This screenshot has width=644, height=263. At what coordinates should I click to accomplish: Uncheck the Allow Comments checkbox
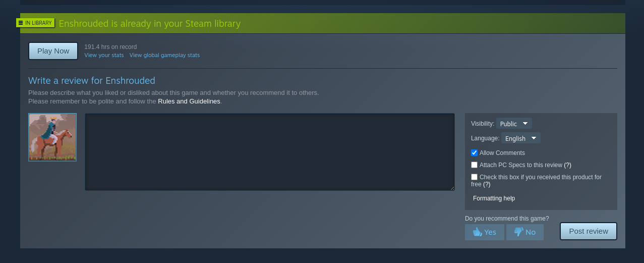click(474, 152)
